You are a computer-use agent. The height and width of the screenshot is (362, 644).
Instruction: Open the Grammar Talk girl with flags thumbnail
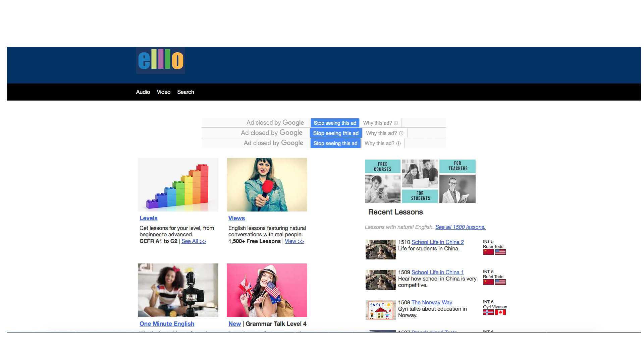tap(267, 290)
